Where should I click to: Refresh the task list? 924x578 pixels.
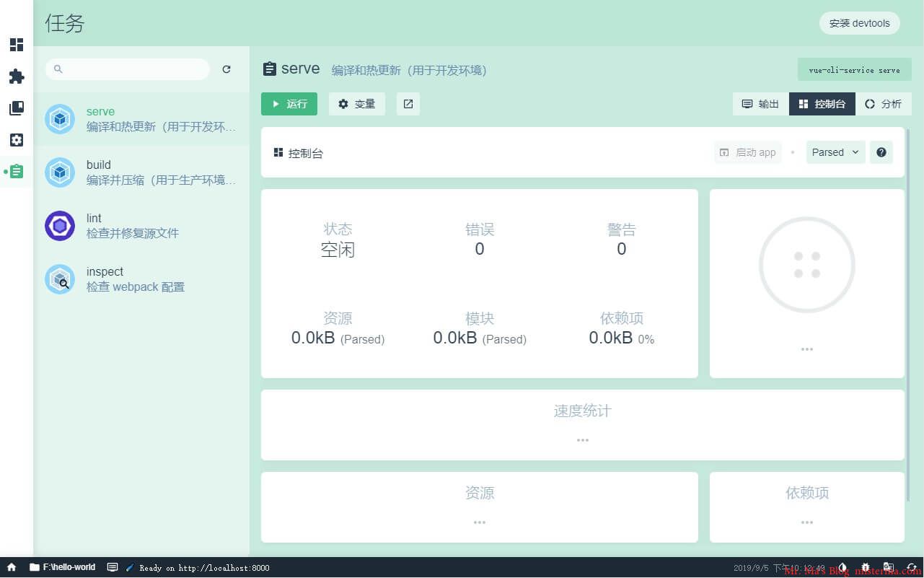[226, 69]
